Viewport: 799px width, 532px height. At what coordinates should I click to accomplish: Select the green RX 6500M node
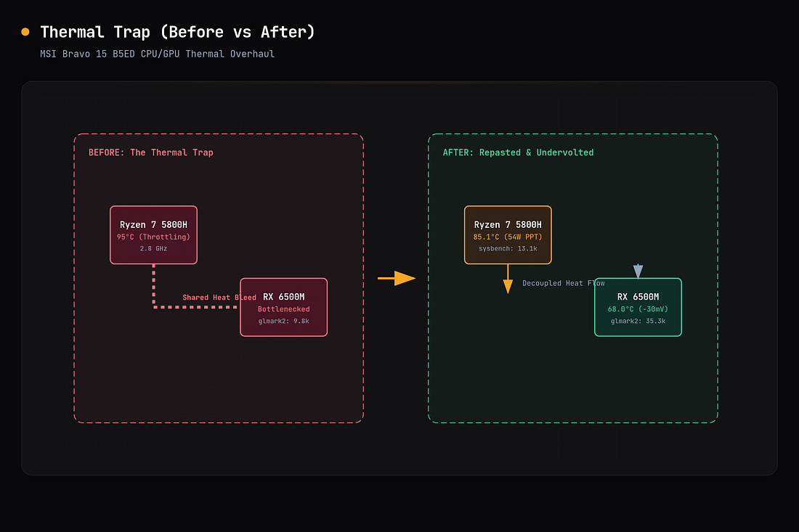(x=638, y=307)
